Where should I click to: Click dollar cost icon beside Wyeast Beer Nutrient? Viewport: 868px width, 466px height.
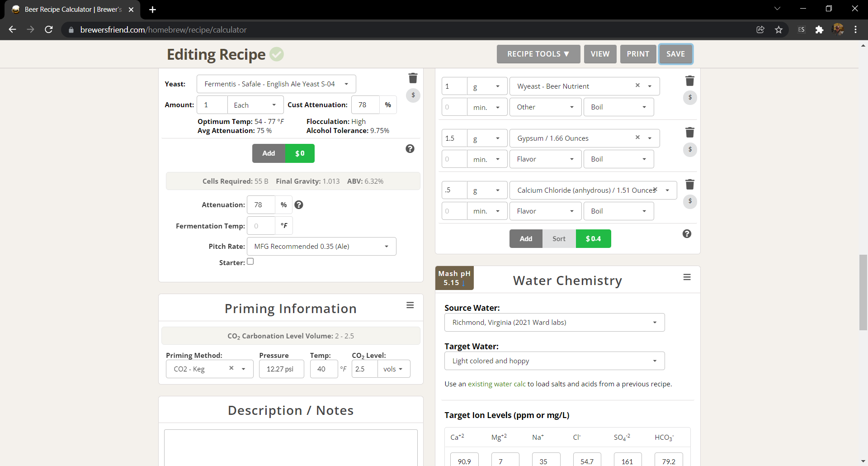point(689,97)
